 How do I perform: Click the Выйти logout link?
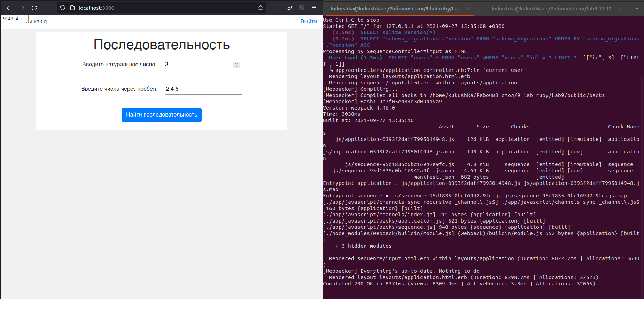pos(309,21)
